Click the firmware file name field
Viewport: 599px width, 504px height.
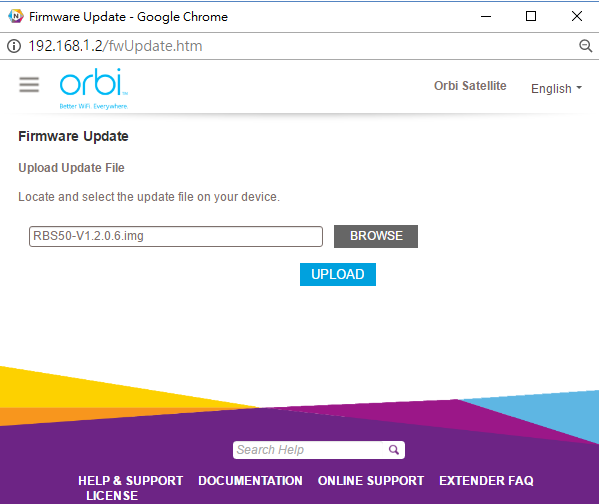[x=176, y=236]
